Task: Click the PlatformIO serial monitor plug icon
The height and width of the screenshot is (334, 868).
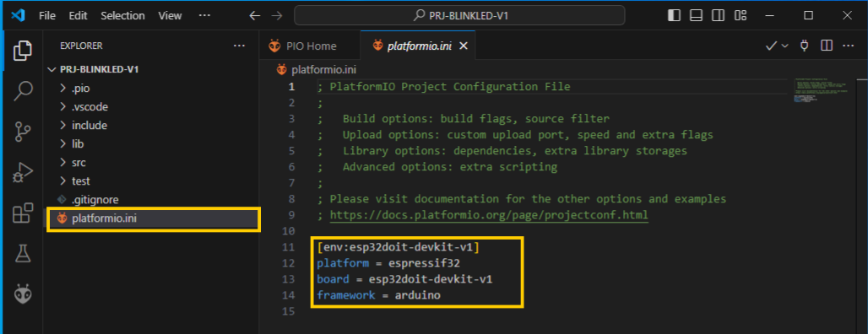Action: click(805, 46)
